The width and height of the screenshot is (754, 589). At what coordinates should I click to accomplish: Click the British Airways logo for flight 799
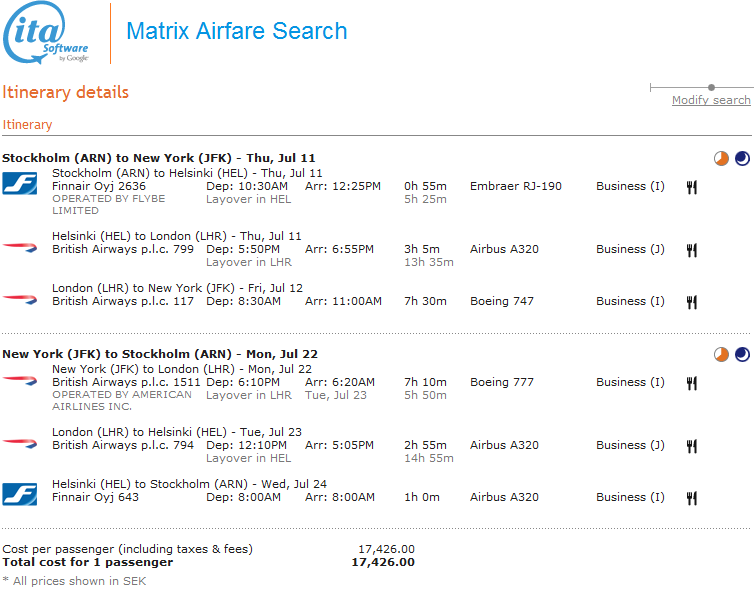pos(20,244)
